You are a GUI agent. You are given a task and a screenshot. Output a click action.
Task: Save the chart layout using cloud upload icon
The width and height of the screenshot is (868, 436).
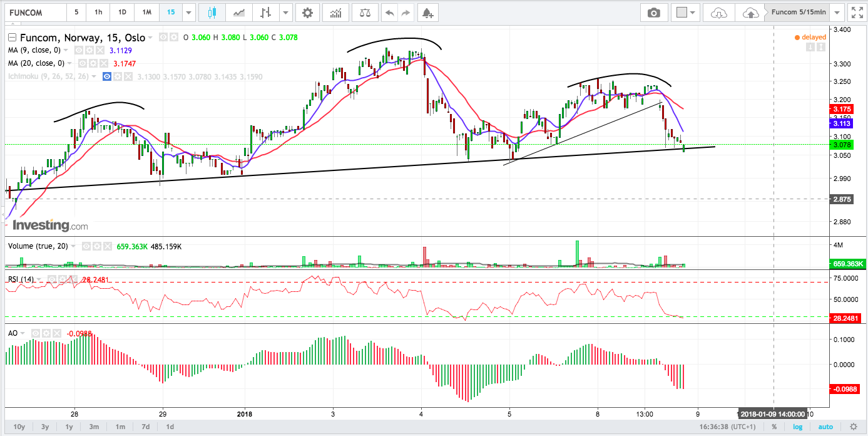[750, 13]
